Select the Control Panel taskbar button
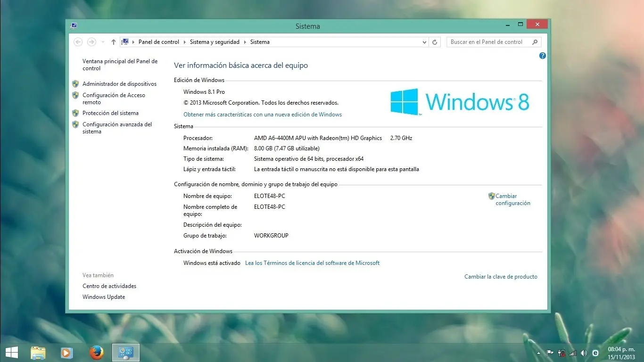 [x=126, y=352]
